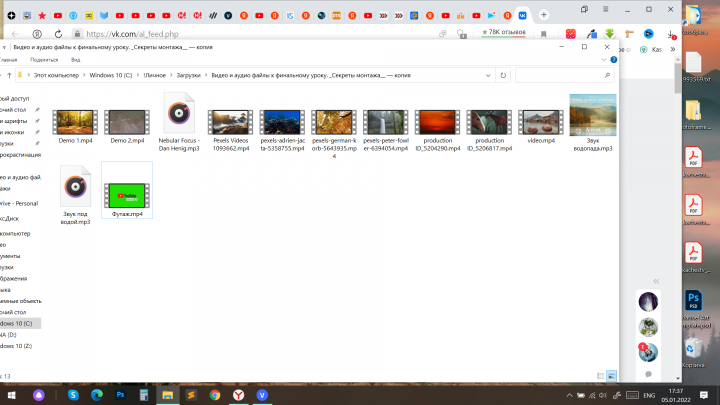
Task: Expand the Explorer ribbon with the chevron
Action: click(604, 60)
